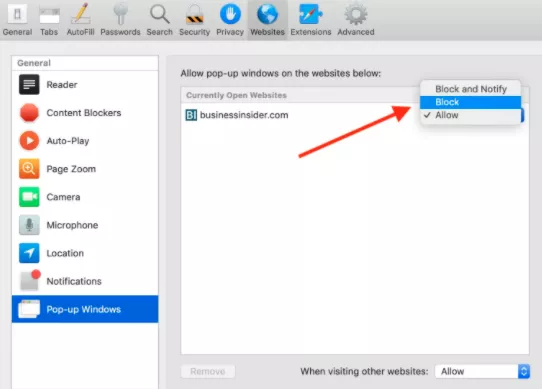Select Block and Notify in popup menu
Screen dimensions: 542x389
tap(470, 89)
